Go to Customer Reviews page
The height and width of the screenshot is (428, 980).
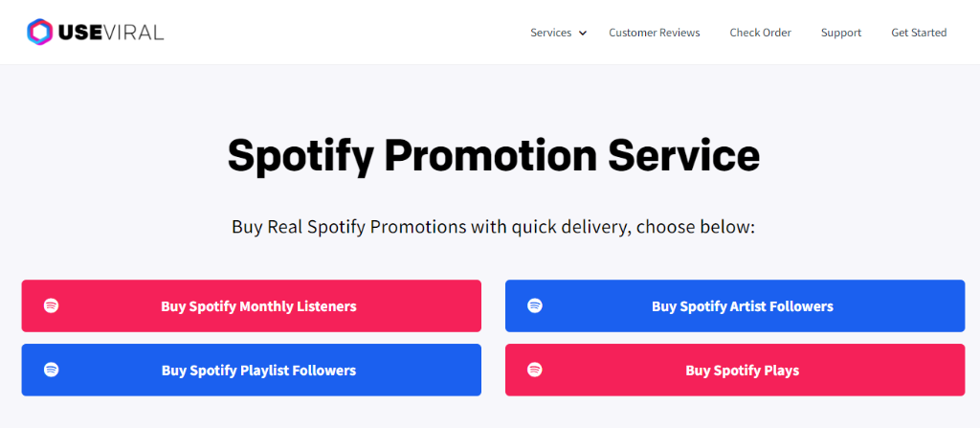click(655, 33)
